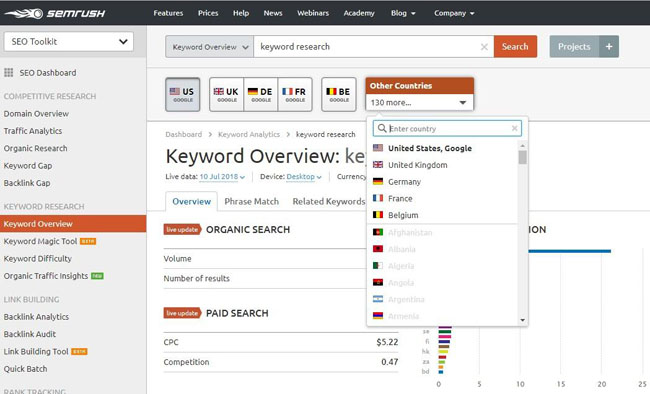Screen dimensions: 650x394
Task: Switch to the UK Google database
Action: pyautogui.click(x=226, y=95)
